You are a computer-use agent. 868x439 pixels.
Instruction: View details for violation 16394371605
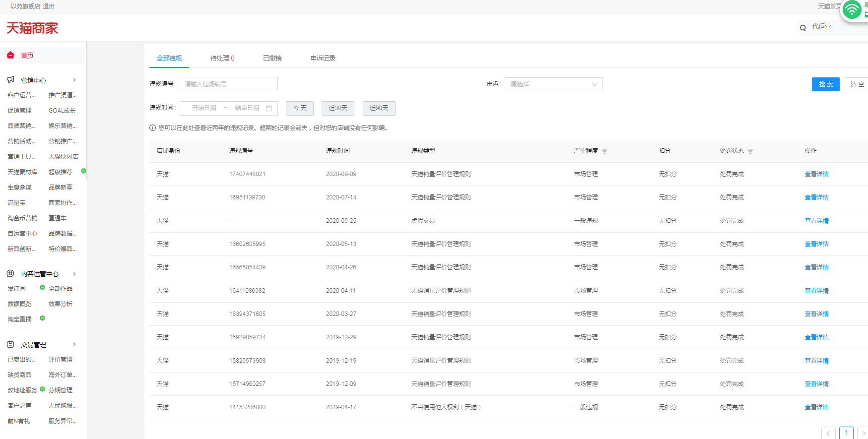coord(817,314)
